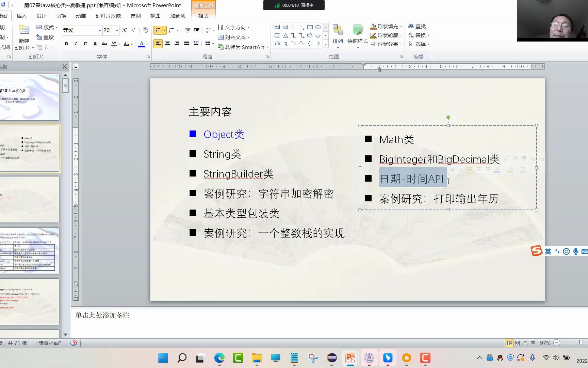Open the Arrange menu

click(x=338, y=36)
